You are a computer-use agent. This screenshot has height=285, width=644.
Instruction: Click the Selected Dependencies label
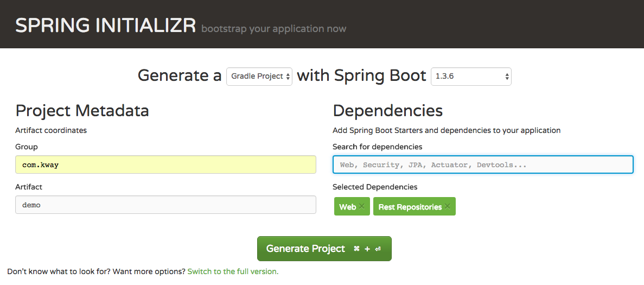pos(375,187)
